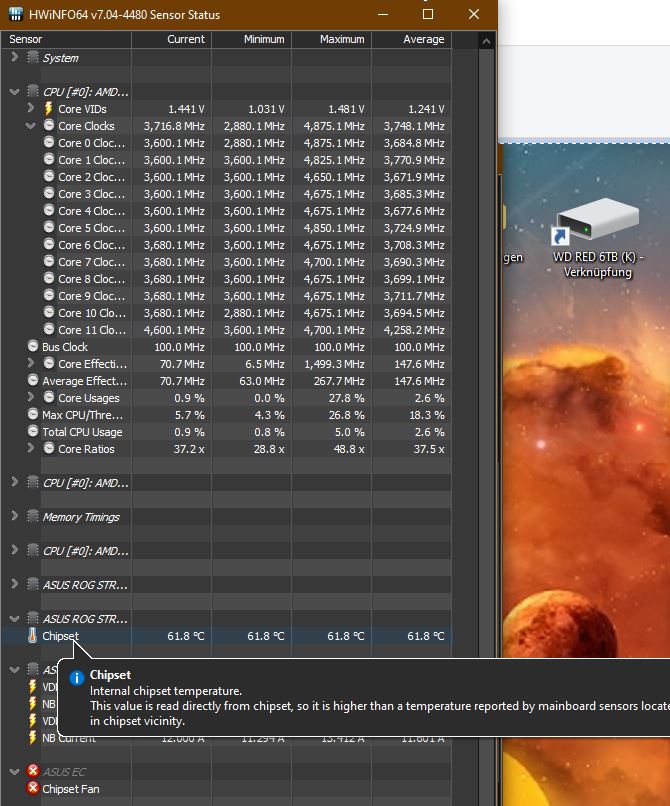Click the Average column header
The width and height of the screenshot is (670, 806).
412,39
